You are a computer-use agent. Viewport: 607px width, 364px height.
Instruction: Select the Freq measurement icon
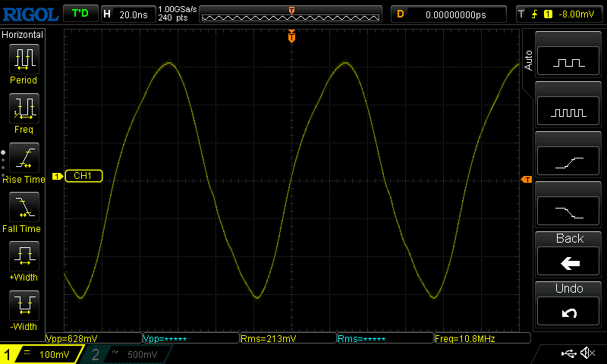(24, 108)
